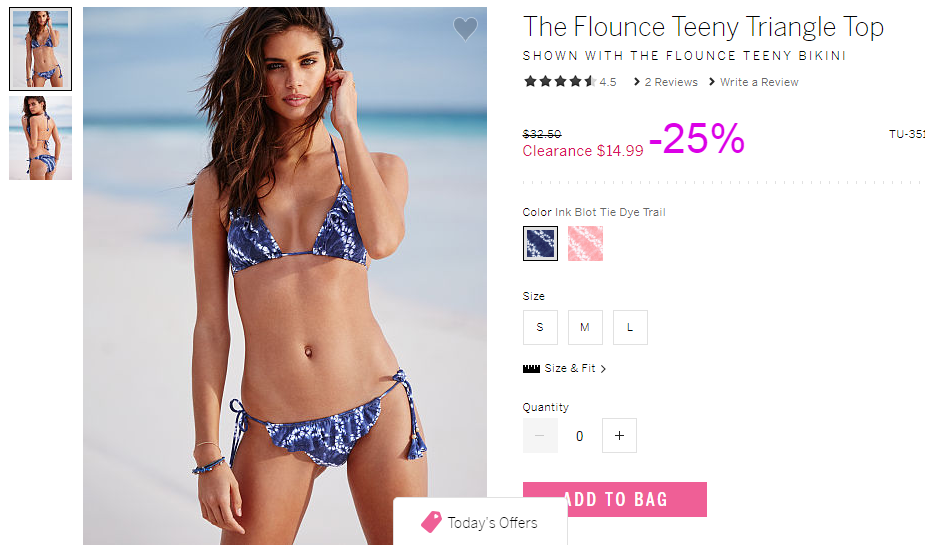Show the front view thumbnail
Viewport: 925px width, 548px height.
pos(40,49)
